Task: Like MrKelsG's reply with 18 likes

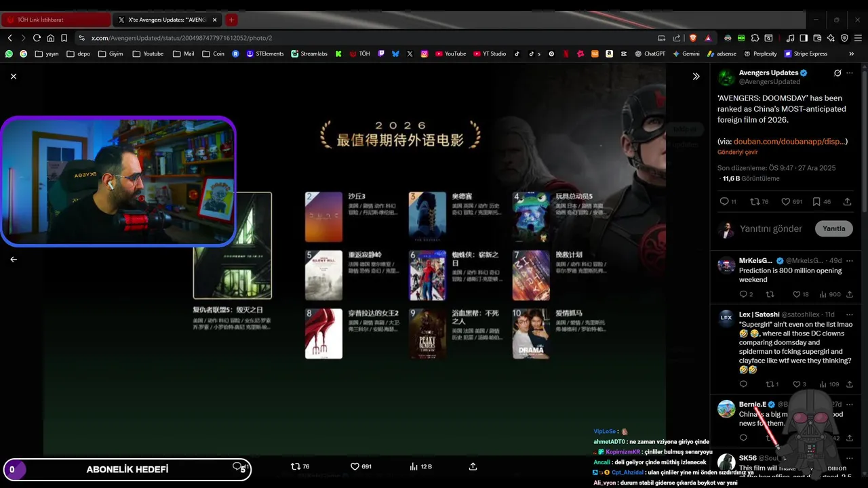Action: coord(801,294)
